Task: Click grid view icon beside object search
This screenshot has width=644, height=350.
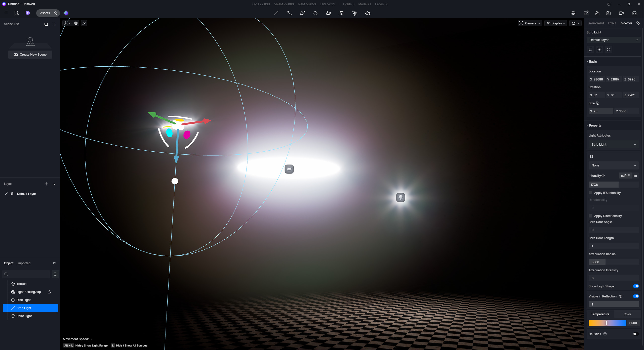Action: click(56, 274)
